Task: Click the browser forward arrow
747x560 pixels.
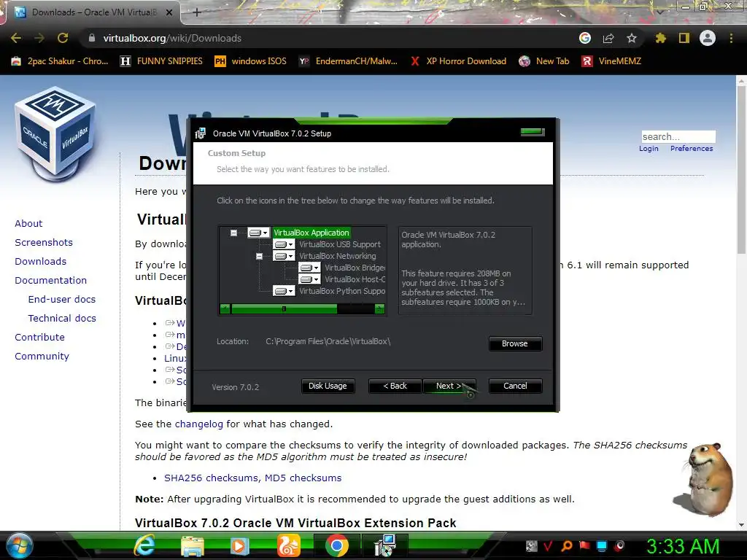Action: point(39,38)
